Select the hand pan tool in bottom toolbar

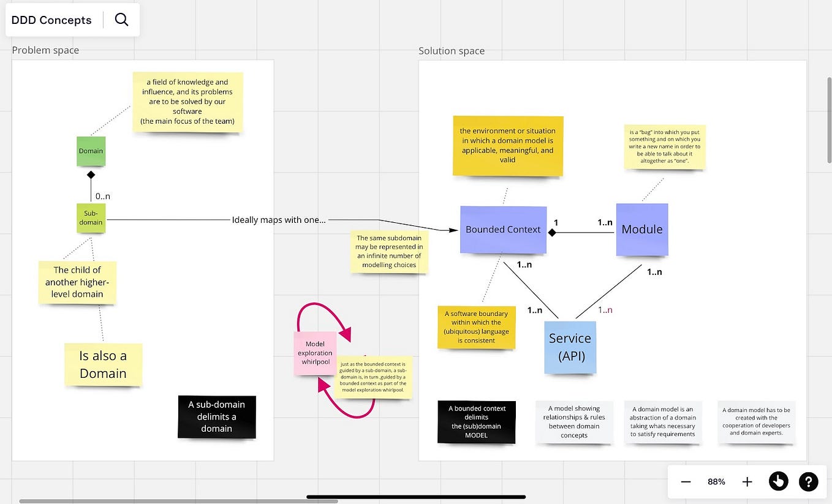coord(779,481)
